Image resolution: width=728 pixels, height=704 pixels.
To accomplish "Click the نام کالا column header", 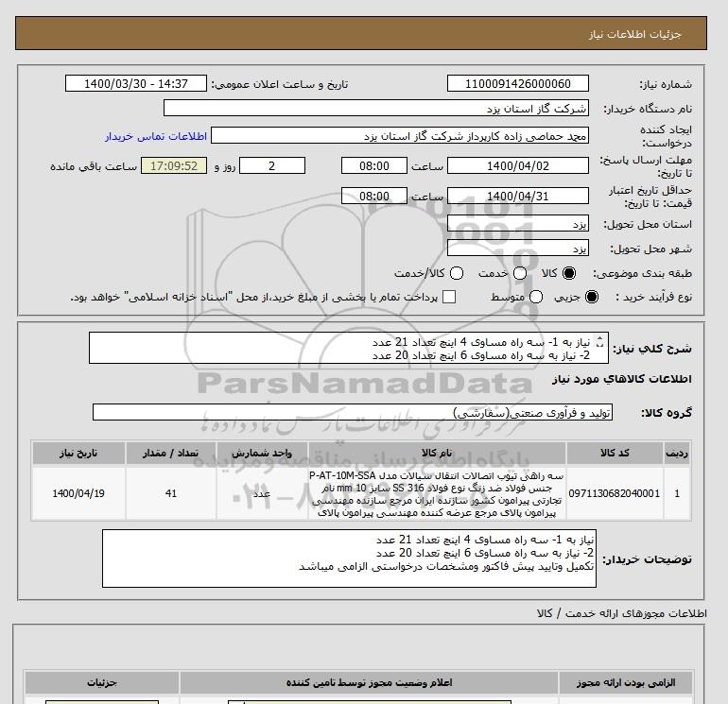I will click(437, 453).
